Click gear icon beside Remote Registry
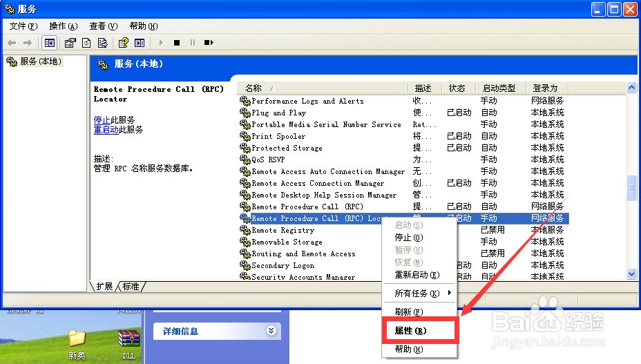 point(245,230)
